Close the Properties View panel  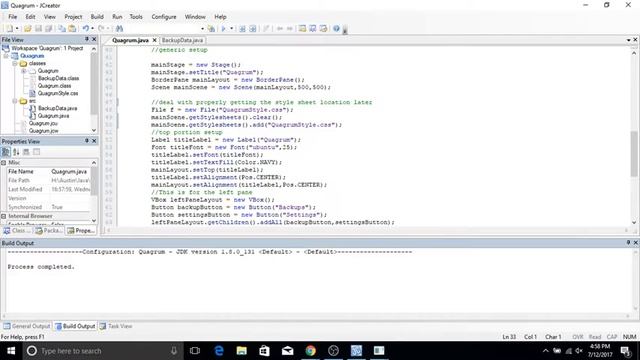point(94,141)
